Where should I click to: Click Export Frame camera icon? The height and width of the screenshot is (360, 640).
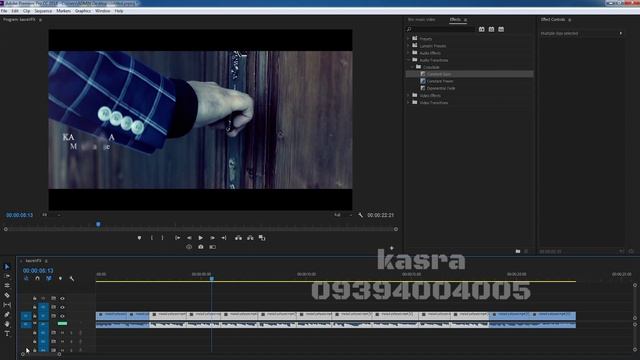(x=200, y=247)
